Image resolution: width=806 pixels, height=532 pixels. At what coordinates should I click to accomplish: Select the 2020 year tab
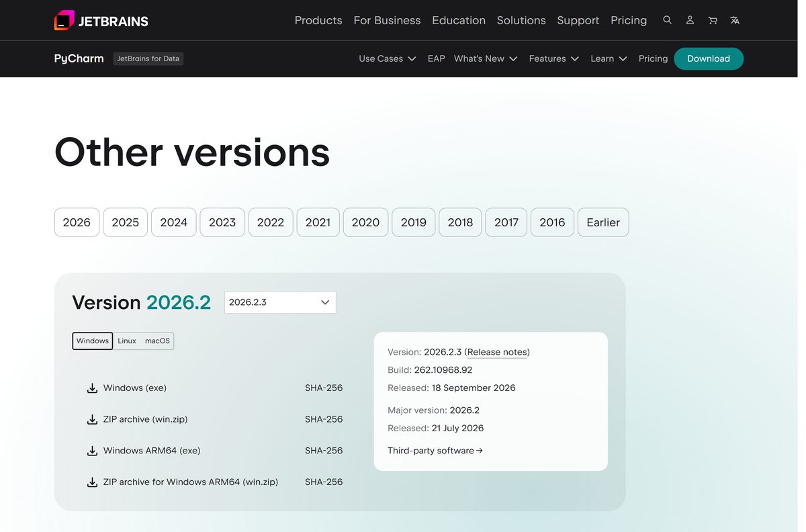tap(365, 222)
